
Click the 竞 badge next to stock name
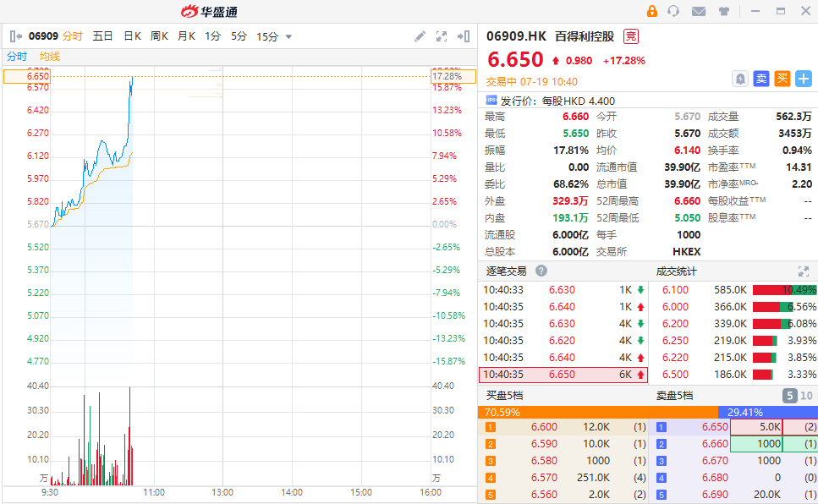tap(631, 36)
